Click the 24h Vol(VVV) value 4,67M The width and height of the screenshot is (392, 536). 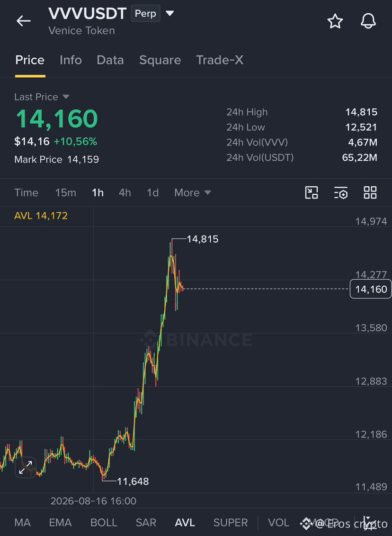pyautogui.click(x=363, y=142)
